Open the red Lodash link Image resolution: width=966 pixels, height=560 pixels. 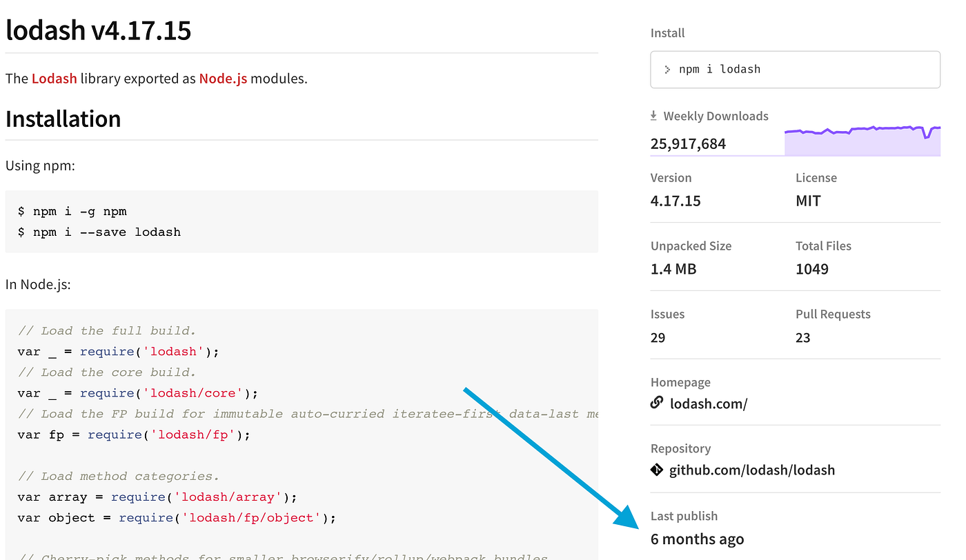click(55, 79)
